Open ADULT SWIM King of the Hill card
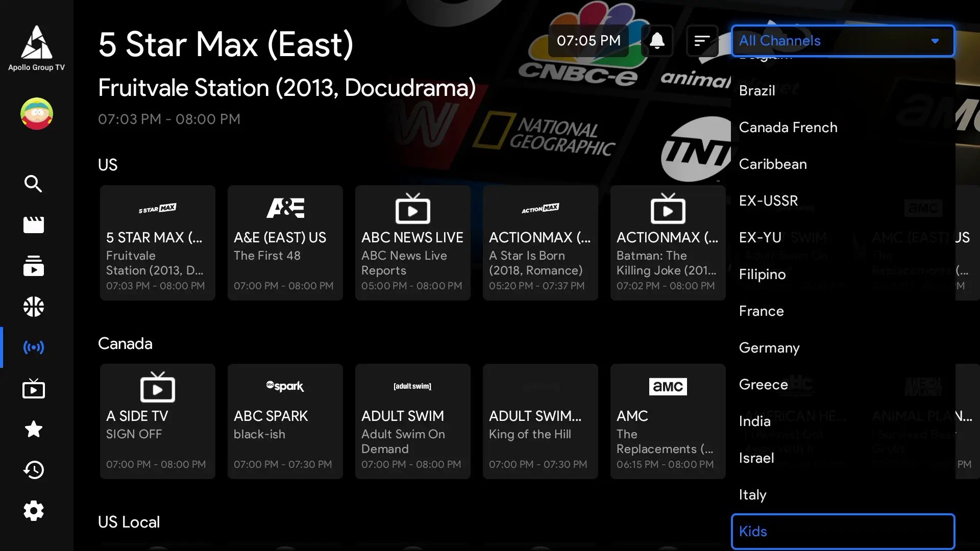 [540, 421]
